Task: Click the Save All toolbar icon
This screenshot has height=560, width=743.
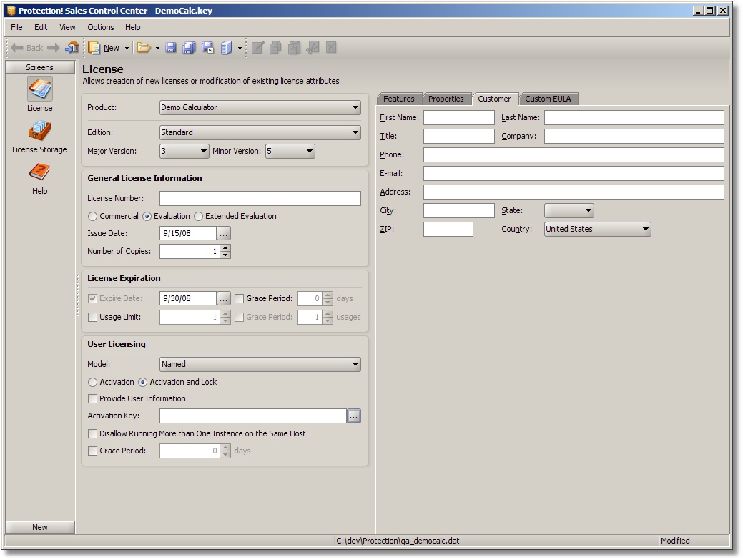Action: tap(189, 48)
